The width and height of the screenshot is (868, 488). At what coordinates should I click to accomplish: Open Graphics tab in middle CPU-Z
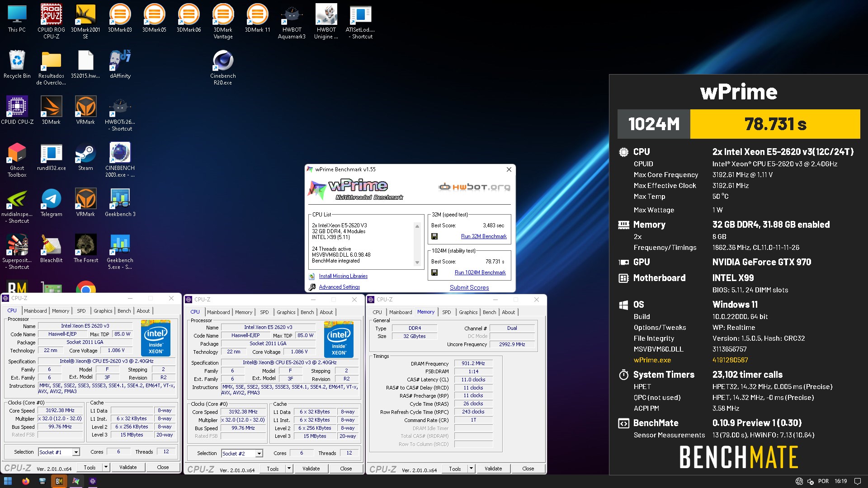[286, 312]
